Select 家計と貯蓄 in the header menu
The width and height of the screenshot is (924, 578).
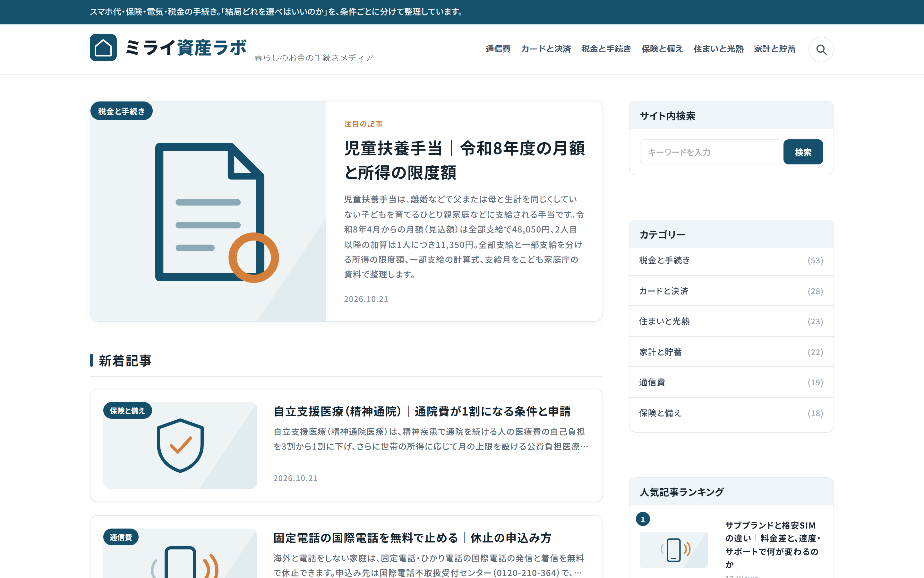[x=775, y=49]
